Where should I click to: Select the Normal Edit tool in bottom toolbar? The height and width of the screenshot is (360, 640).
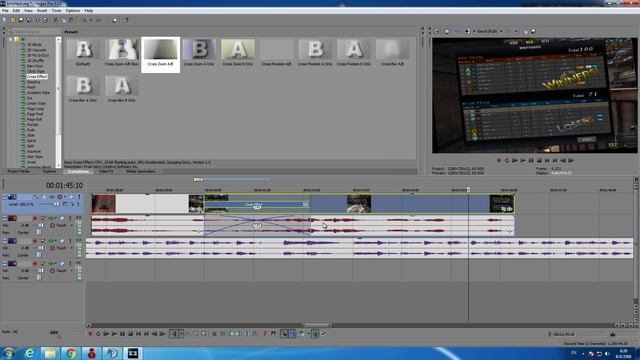(x=174, y=334)
